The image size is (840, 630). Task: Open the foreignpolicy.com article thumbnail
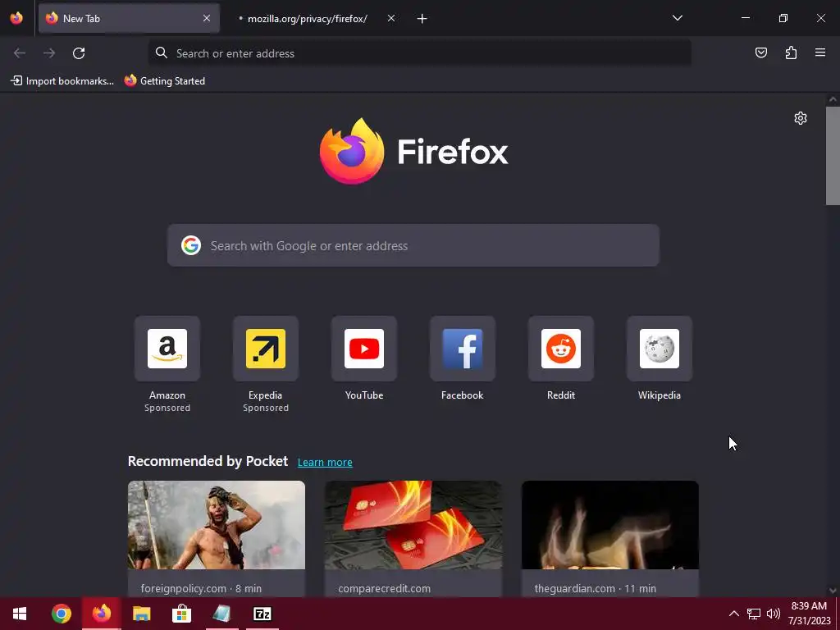pyautogui.click(x=217, y=525)
